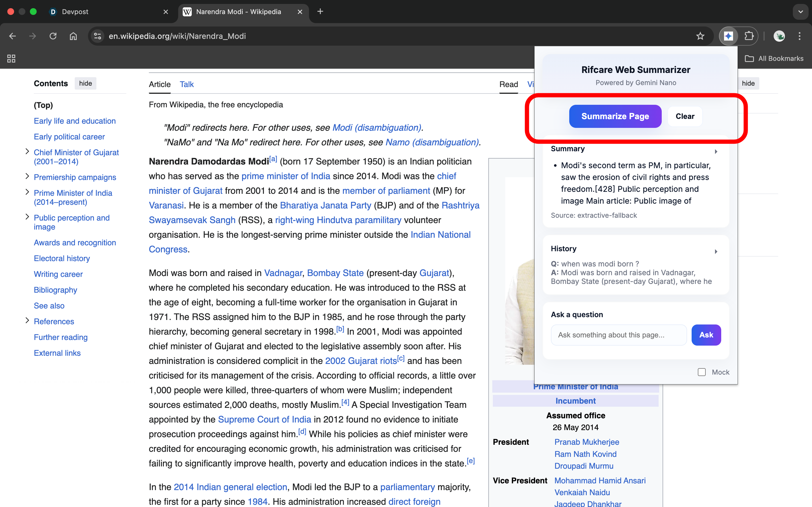Navigate back with the back arrow
This screenshot has width=812, height=507.
coord(12,36)
